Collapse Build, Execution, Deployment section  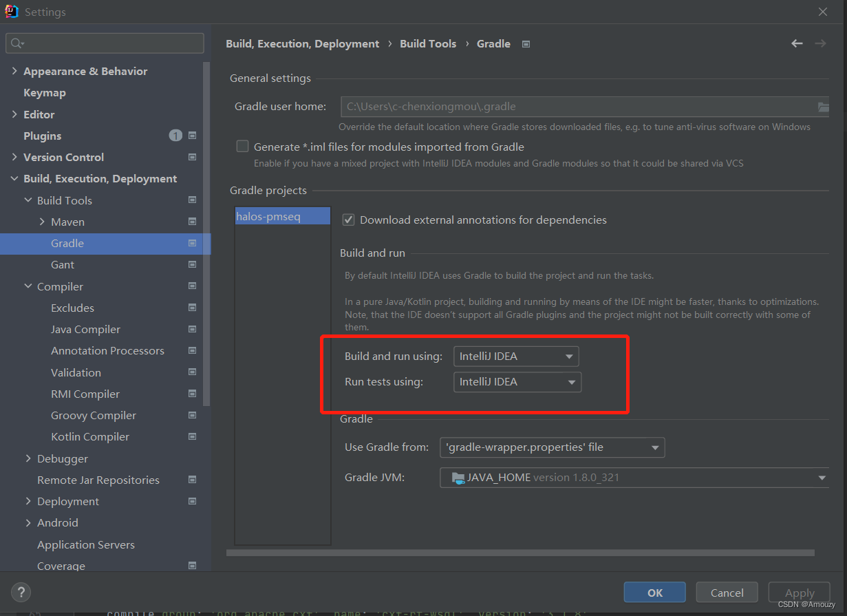click(14, 179)
